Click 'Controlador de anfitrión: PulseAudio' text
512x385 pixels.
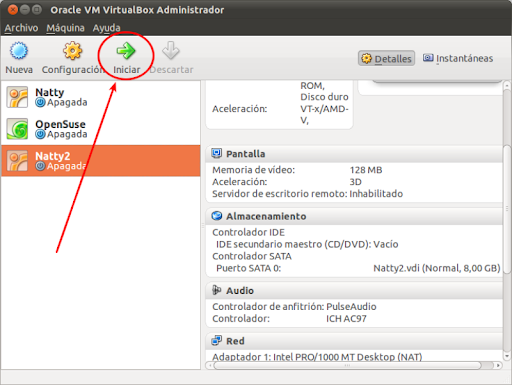coord(294,307)
